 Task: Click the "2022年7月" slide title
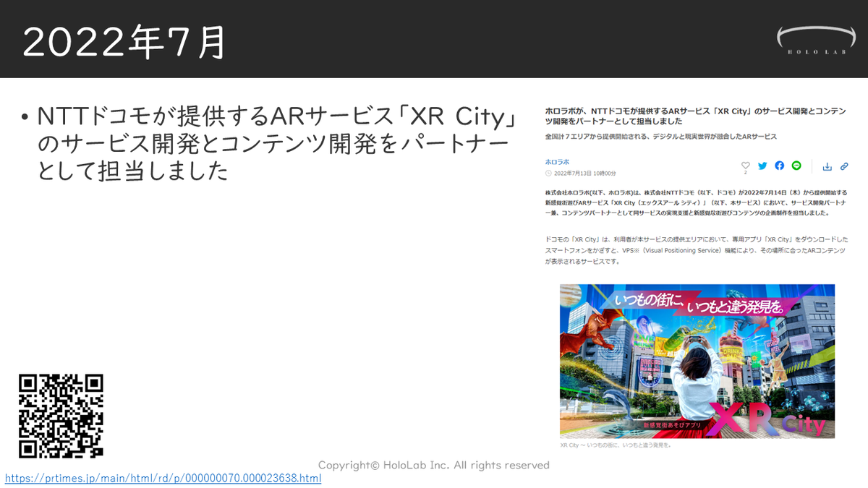click(x=124, y=43)
